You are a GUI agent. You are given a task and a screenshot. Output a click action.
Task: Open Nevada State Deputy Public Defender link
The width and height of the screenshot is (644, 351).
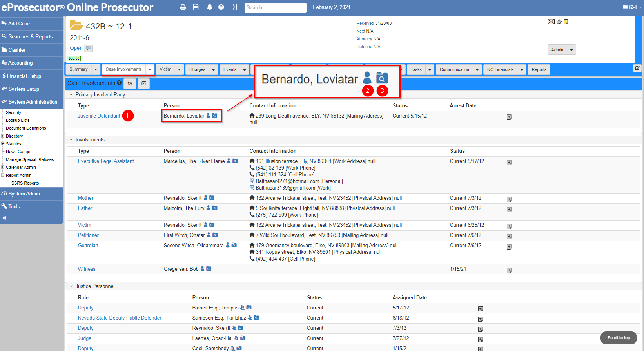click(x=120, y=318)
